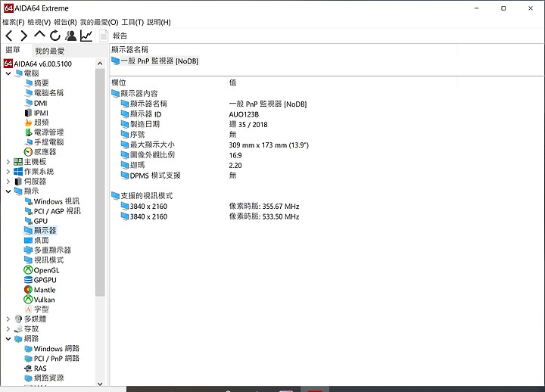Viewport: 545px width, 392px height.
Task: Open the Mantle item
Action: (39, 290)
